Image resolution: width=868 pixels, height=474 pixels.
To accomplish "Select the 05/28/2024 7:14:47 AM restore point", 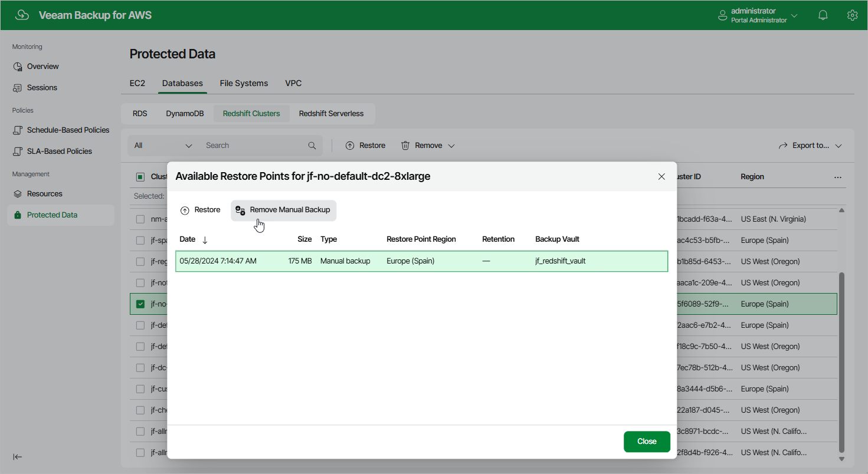I will click(422, 261).
